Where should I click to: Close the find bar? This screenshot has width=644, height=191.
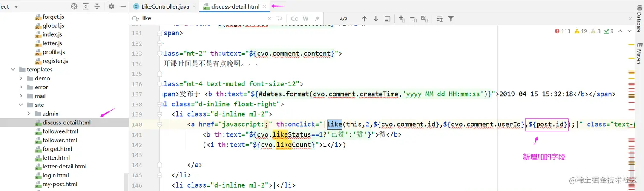click(630, 19)
